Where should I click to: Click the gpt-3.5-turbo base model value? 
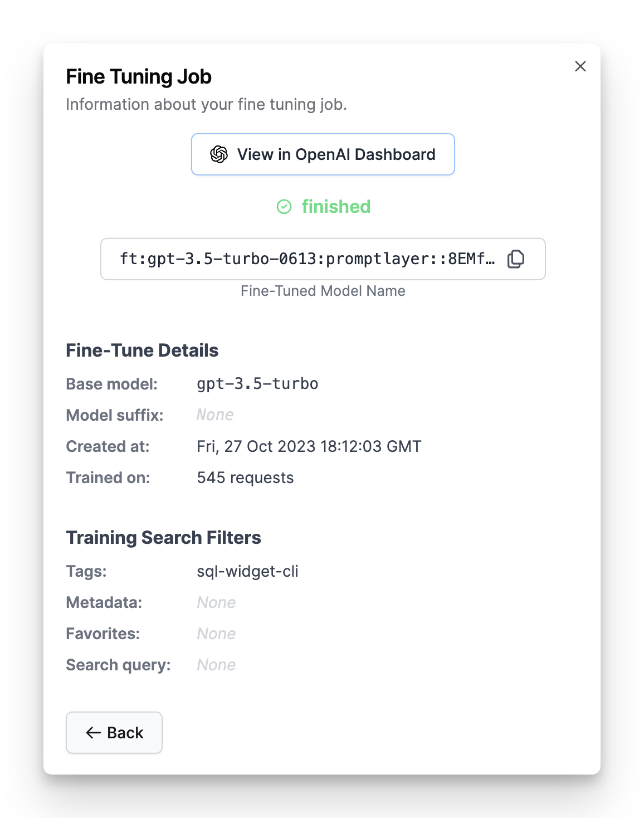click(x=257, y=383)
